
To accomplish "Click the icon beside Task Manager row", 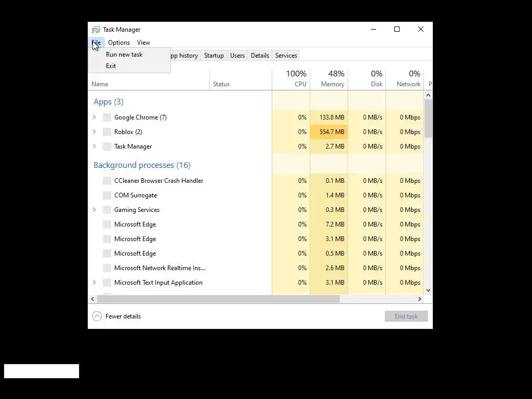I will coord(107,147).
